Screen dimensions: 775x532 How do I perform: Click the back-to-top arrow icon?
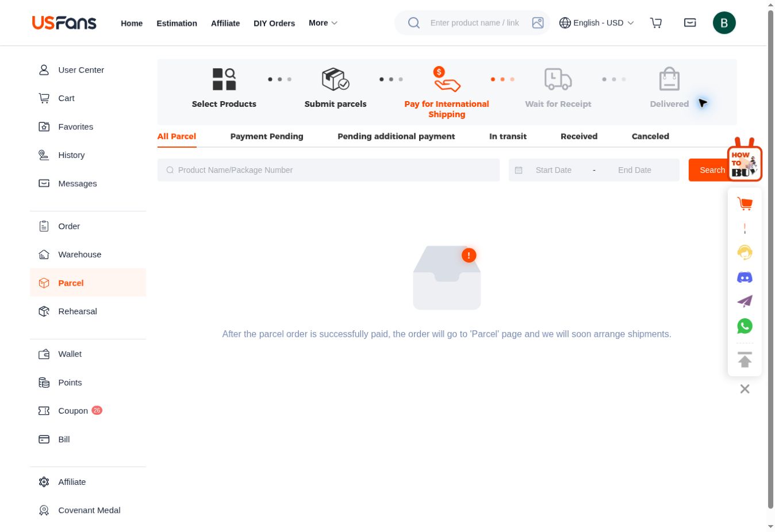click(x=745, y=359)
